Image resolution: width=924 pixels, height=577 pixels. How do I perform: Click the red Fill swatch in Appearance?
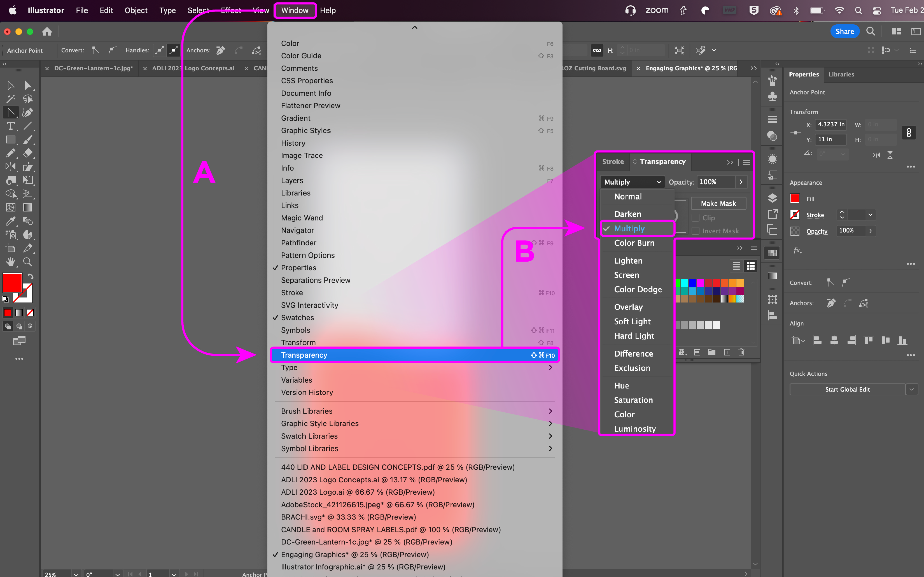[795, 198]
